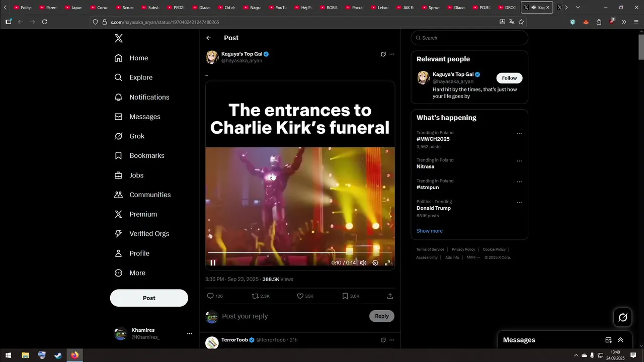This screenshot has width=644, height=362.
Task: Open options for #stmpun trend
Action: coord(519,182)
